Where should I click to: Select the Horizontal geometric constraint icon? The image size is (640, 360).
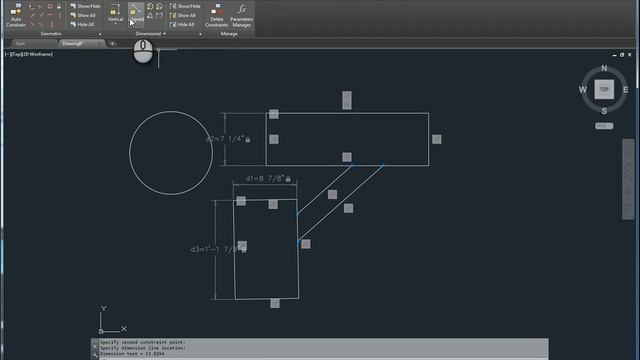click(50, 16)
